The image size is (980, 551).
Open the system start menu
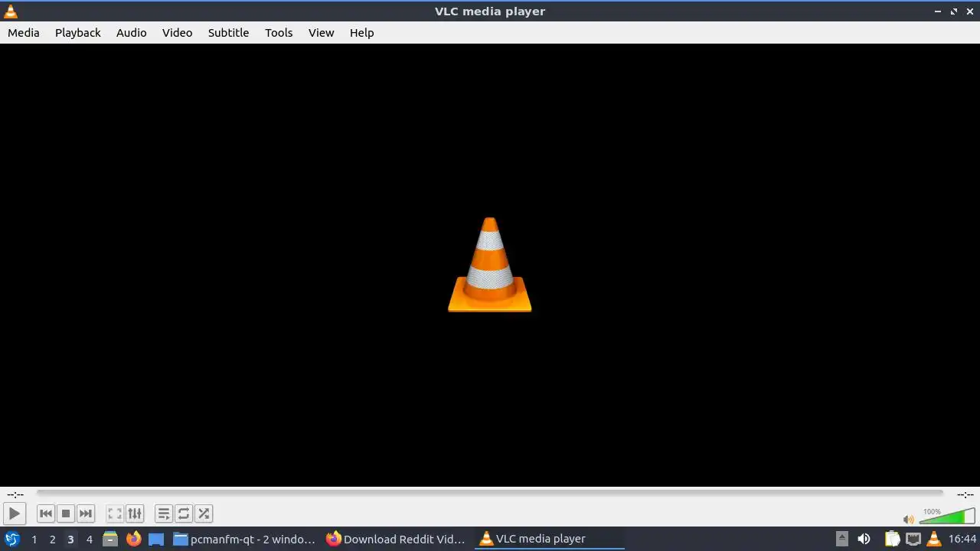click(x=12, y=539)
